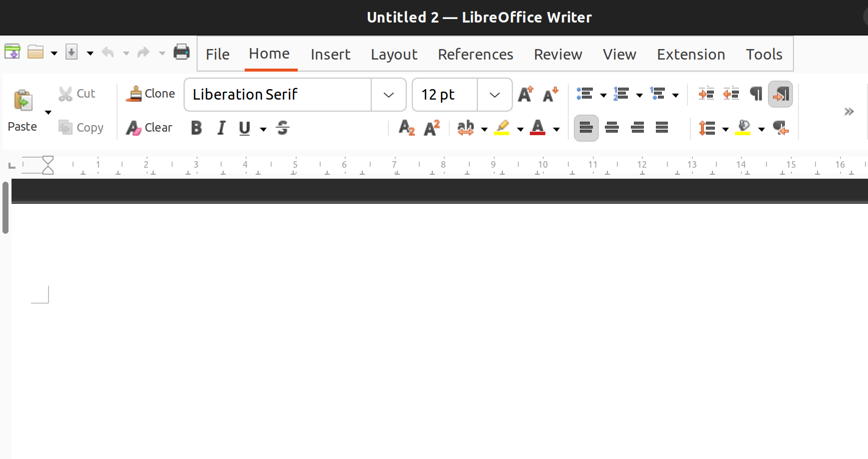This screenshot has width=868, height=459.
Task: Apply the yellow highlighting color
Action: click(502, 128)
